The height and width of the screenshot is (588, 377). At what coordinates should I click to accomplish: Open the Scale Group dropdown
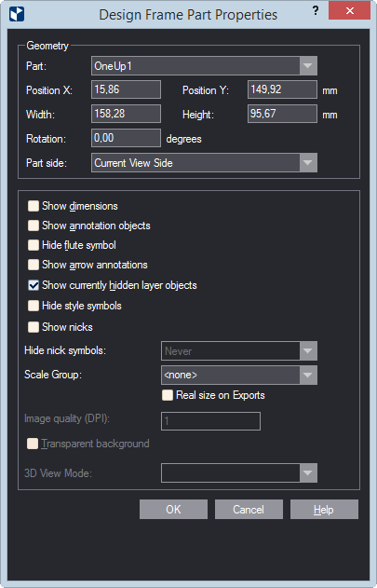coord(239,375)
